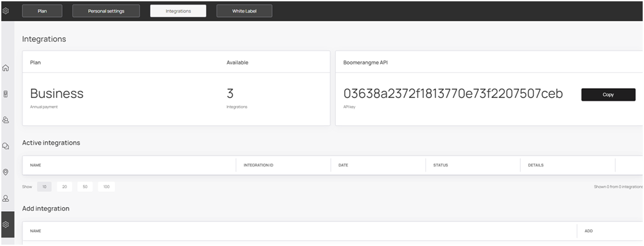Click the Active integrations heading
The image size is (644, 246).
coord(51,143)
